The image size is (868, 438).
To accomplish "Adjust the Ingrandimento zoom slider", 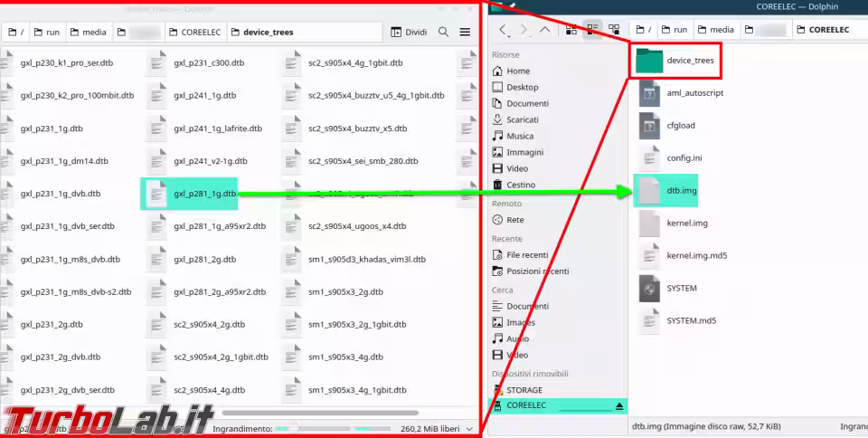I will (332, 429).
